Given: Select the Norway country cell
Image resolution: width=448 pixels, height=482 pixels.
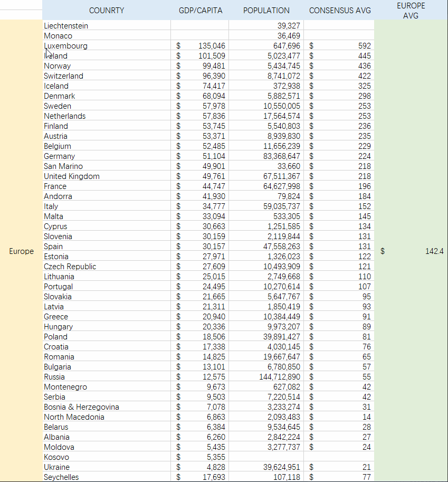Looking at the screenshot, I should pos(106,66).
